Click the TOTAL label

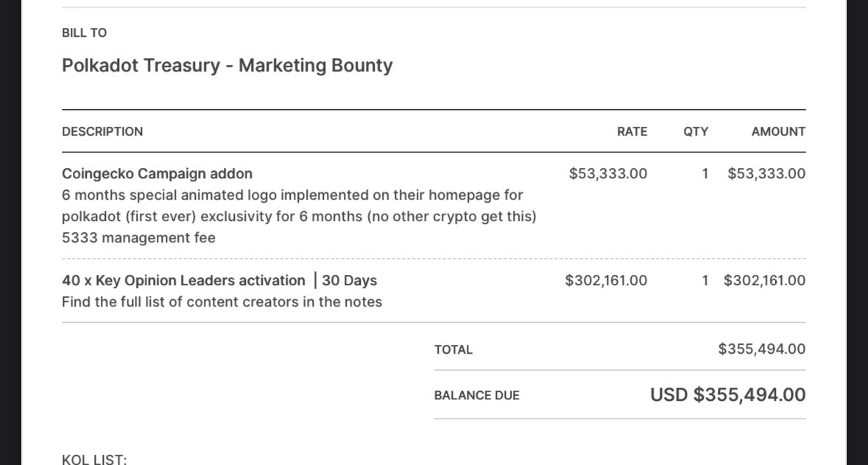[x=454, y=350]
